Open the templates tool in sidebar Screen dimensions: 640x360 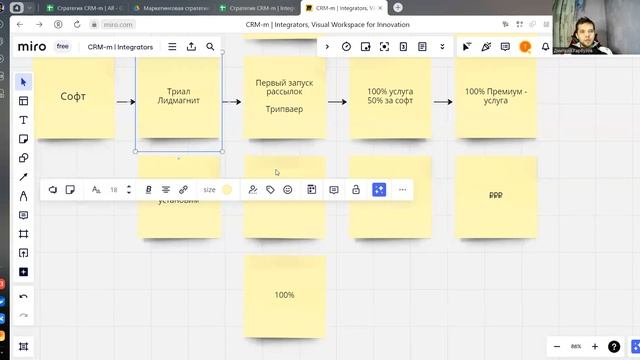coord(23,101)
